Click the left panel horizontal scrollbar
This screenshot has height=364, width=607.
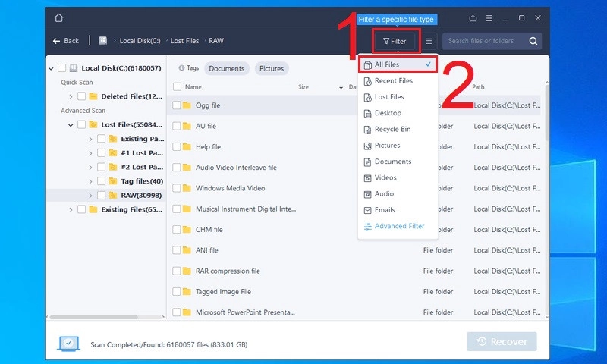click(x=93, y=317)
